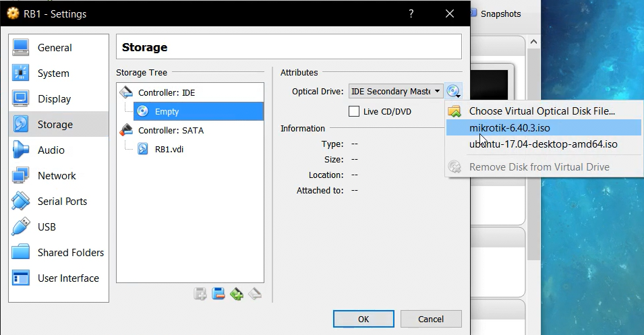
Task: Confirm settings with the OK button
Action: click(x=363, y=319)
